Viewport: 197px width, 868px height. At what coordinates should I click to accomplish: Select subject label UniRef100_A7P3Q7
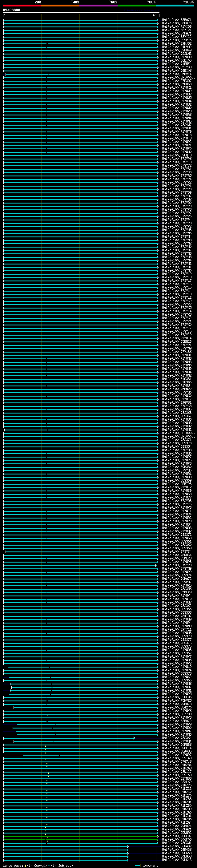click(x=177, y=81)
